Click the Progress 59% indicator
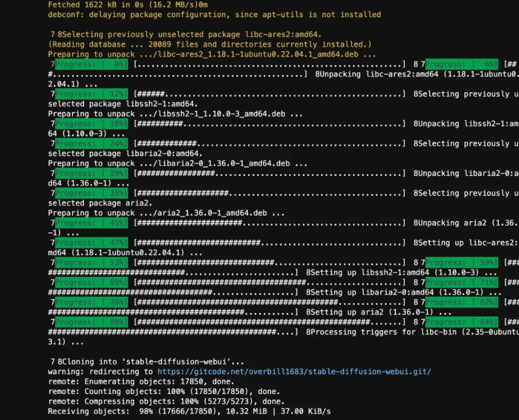 [x=461, y=262]
